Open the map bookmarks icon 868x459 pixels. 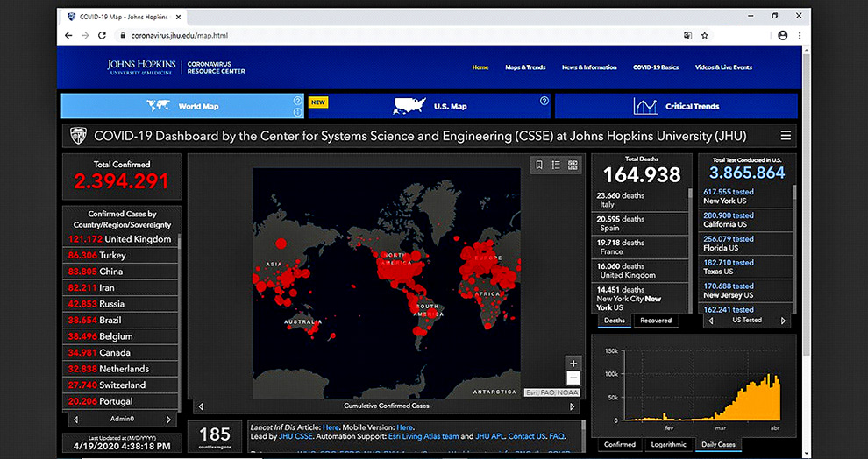point(539,166)
